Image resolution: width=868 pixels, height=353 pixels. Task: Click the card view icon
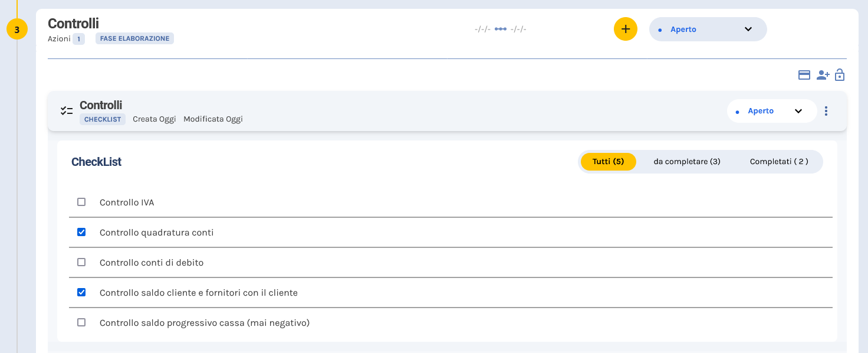point(804,75)
